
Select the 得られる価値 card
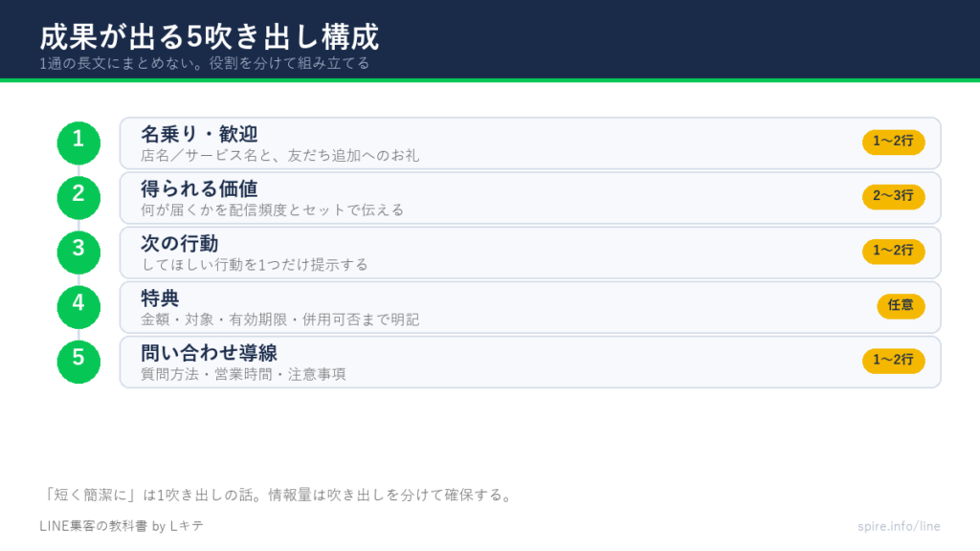click(530, 197)
